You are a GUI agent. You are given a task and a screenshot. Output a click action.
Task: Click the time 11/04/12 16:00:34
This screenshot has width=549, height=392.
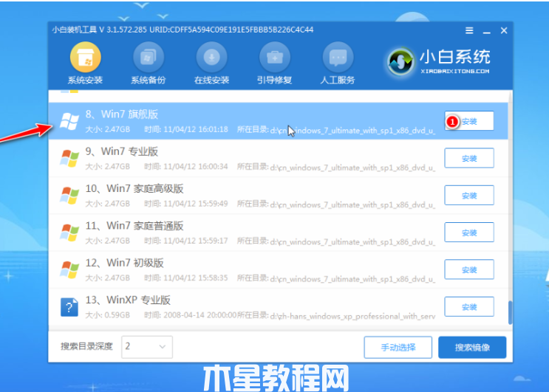[196, 166]
